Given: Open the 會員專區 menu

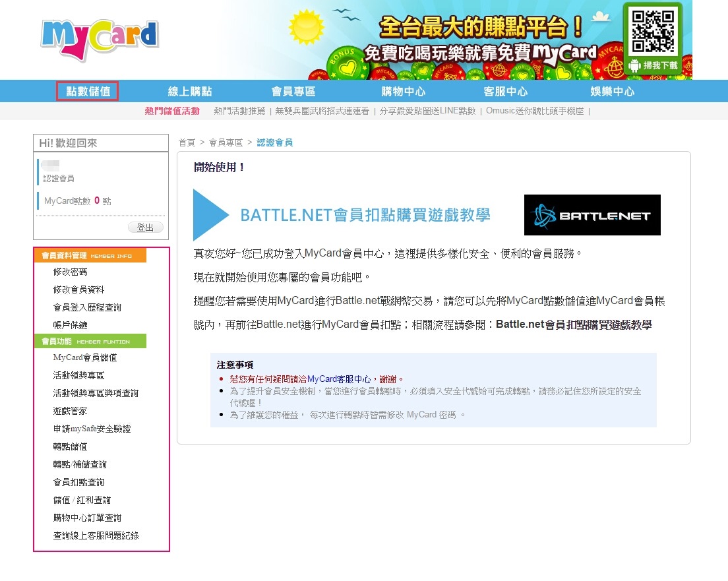Looking at the screenshot, I should [293, 92].
